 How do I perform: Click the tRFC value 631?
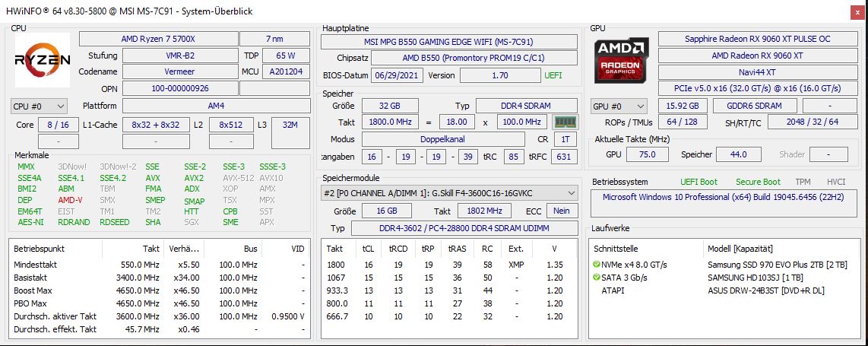point(563,157)
